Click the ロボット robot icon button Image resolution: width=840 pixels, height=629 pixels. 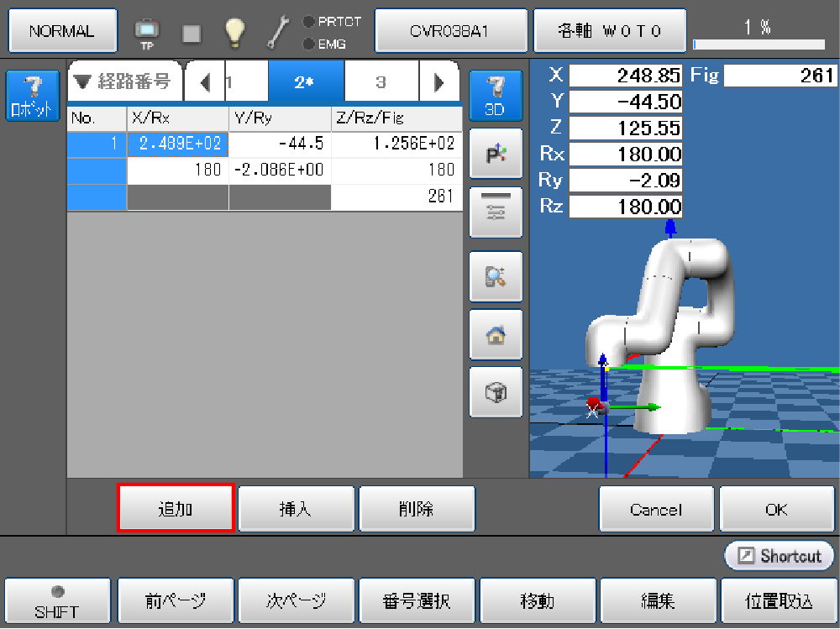pos(32,95)
